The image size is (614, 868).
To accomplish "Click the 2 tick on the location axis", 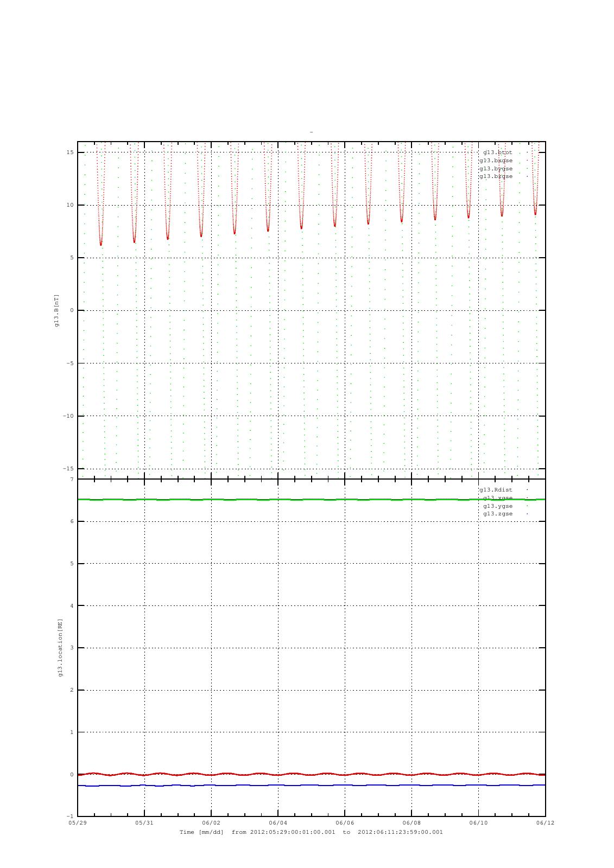I will (x=72, y=690).
